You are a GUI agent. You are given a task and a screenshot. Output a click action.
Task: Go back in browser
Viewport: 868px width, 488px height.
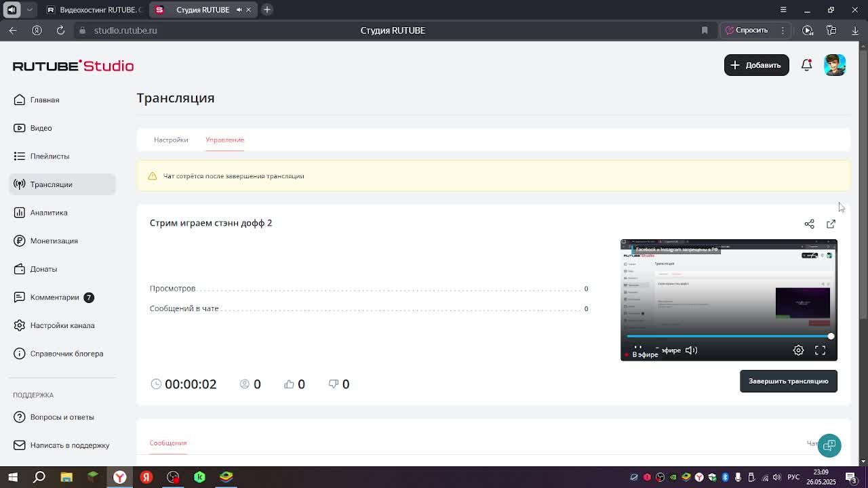point(13,30)
